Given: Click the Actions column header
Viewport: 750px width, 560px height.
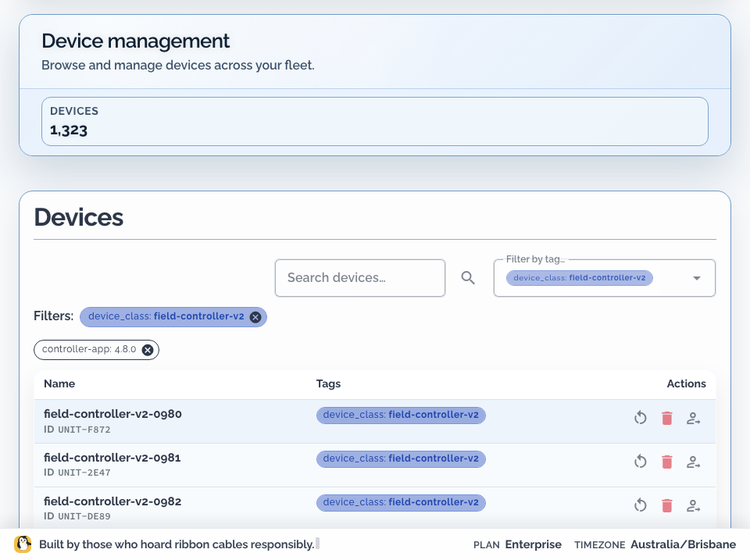Looking at the screenshot, I should pyautogui.click(x=687, y=384).
